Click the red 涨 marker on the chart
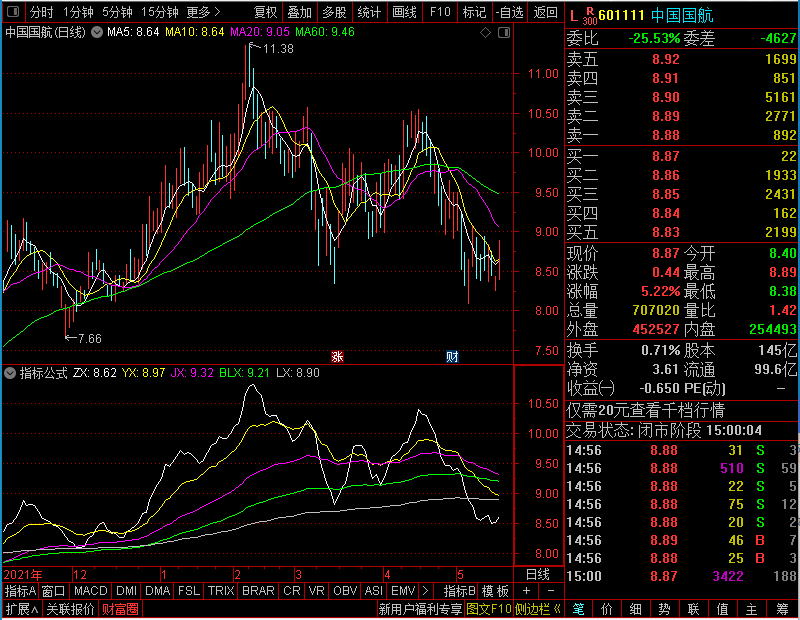This screenshot has width=800, height=620. (x=337, y=356)
